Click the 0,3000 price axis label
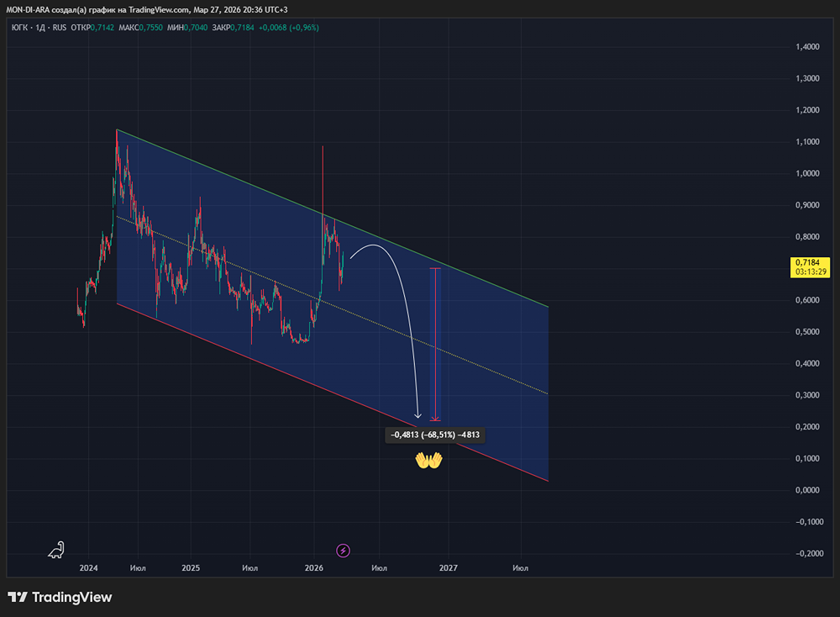 click(x=807, y=394)
